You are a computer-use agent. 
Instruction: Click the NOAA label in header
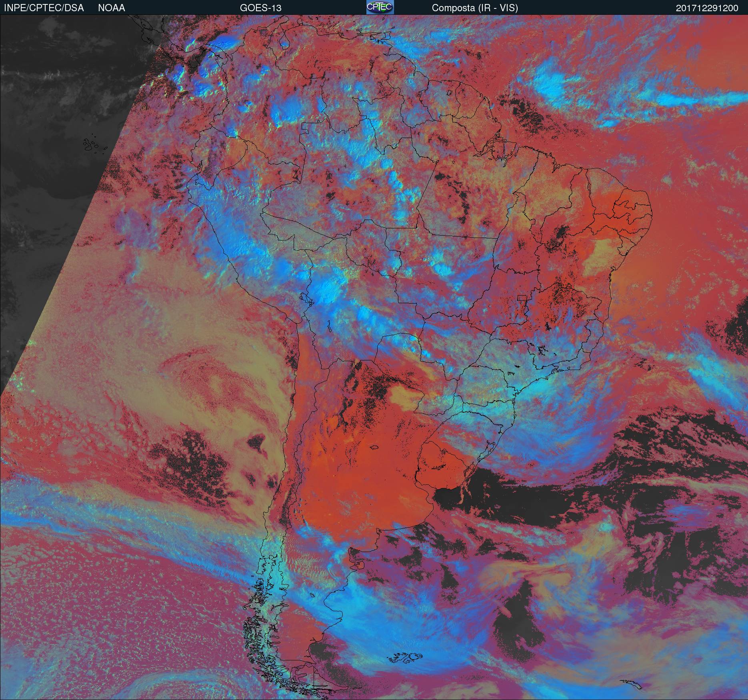click(x=112, y=8)
